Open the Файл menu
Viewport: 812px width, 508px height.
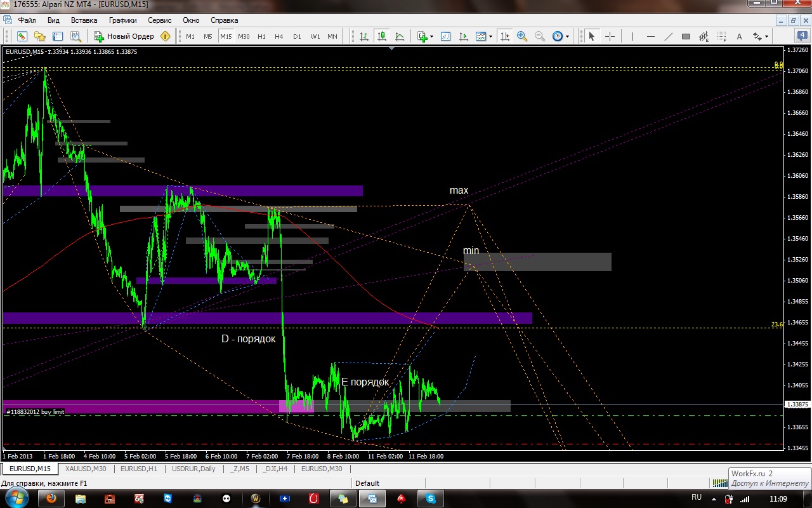click(27, 20)
